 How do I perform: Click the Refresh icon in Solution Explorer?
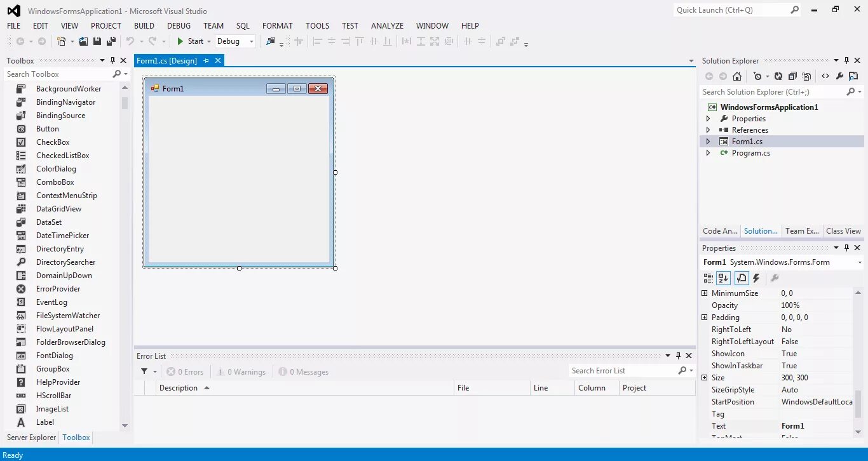coord(778,76)
